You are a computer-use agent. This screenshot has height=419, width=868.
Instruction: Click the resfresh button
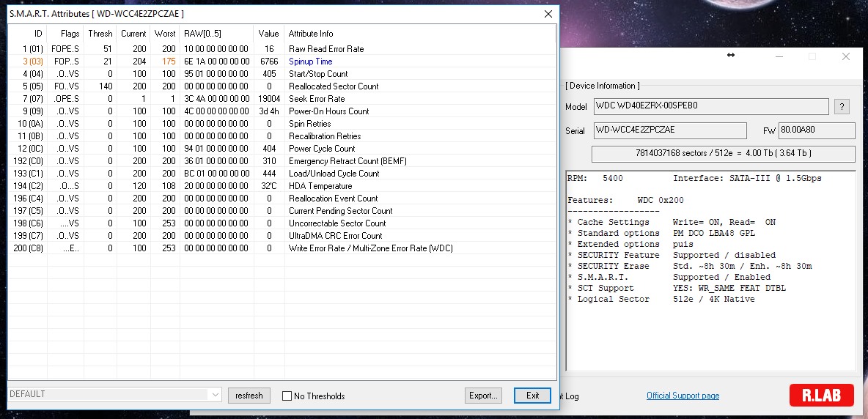(249, 396)
